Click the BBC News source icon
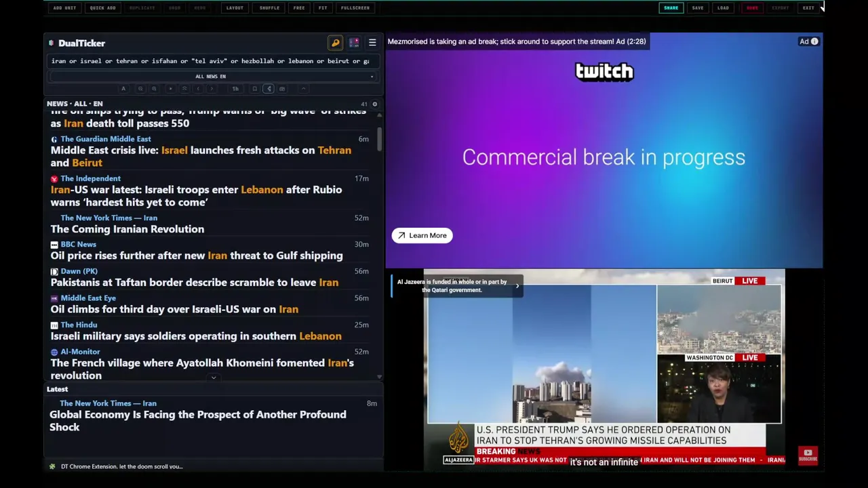868x488 pixels. click(54, 245)
